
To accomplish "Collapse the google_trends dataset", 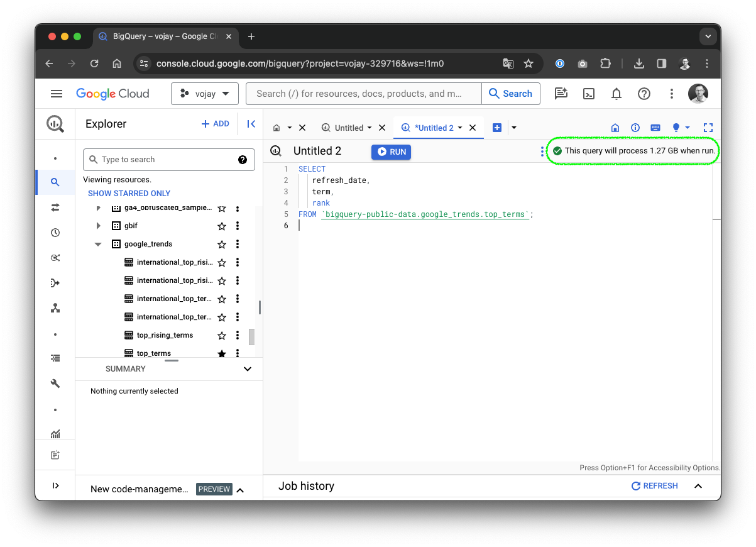I will 98,244.
